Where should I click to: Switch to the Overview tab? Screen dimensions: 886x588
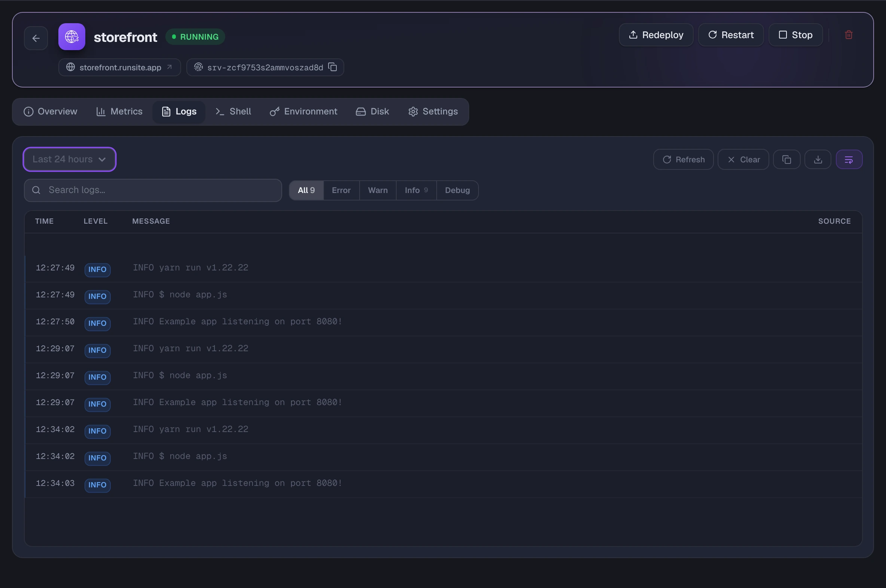[x=50, y=111]
